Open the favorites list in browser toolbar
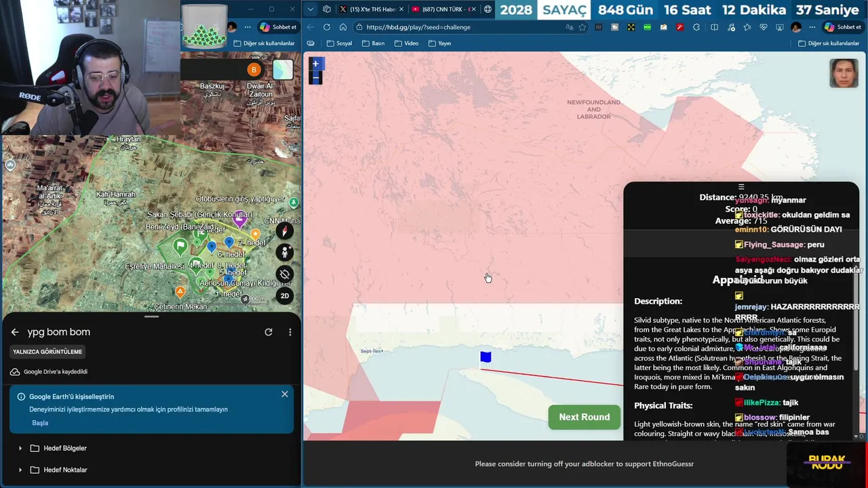This screenshot has height=488, width=868. 747,27
